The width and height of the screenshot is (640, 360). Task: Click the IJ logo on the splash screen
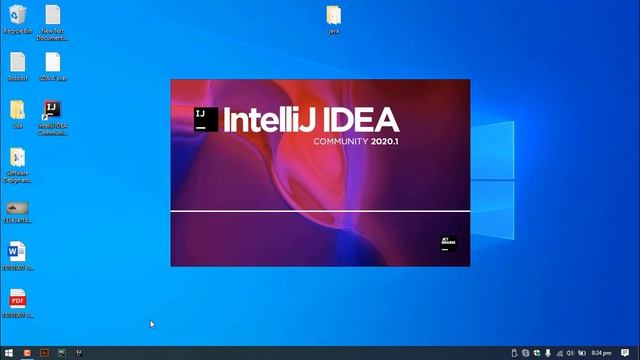[x=206, y=120]
